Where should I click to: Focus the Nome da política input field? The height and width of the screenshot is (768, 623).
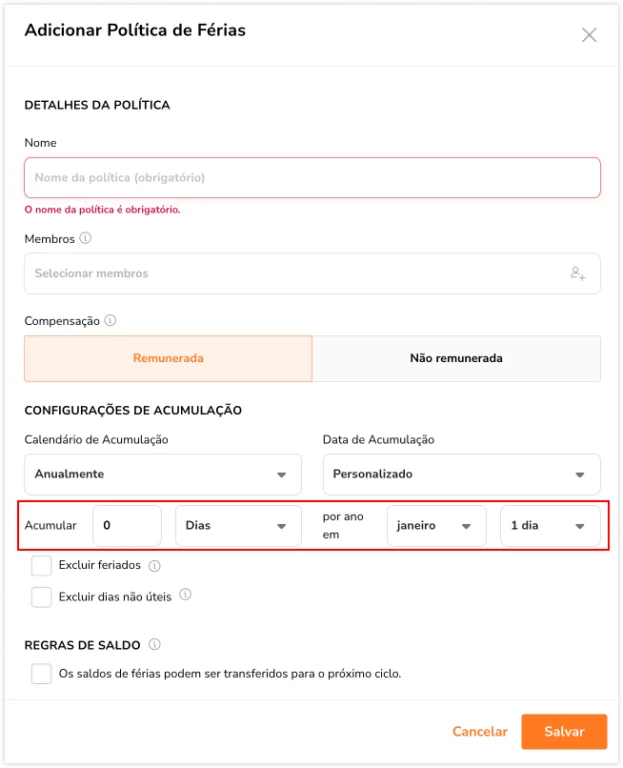(x=312, y=178)
